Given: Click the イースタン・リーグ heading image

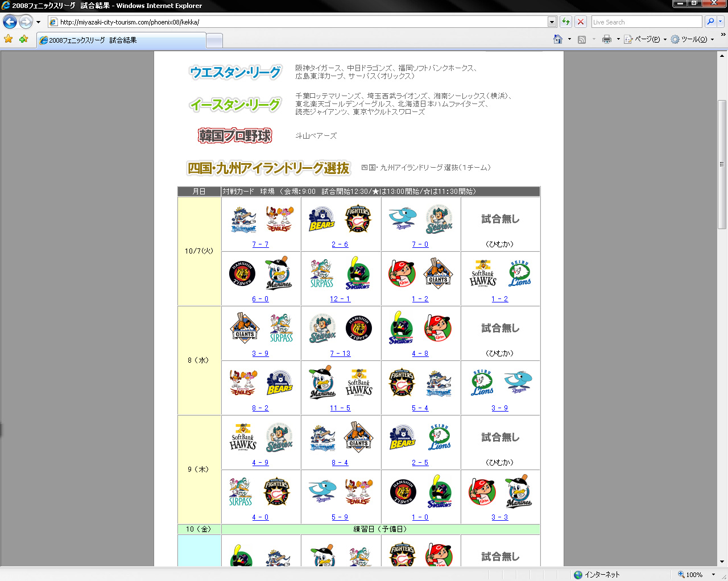Looking at the screenshot, I should coord(235,105).
